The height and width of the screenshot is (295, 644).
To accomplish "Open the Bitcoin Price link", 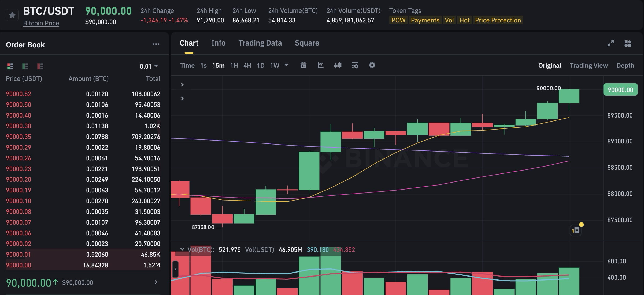I will pyautogui.click(x=41, y=23).
